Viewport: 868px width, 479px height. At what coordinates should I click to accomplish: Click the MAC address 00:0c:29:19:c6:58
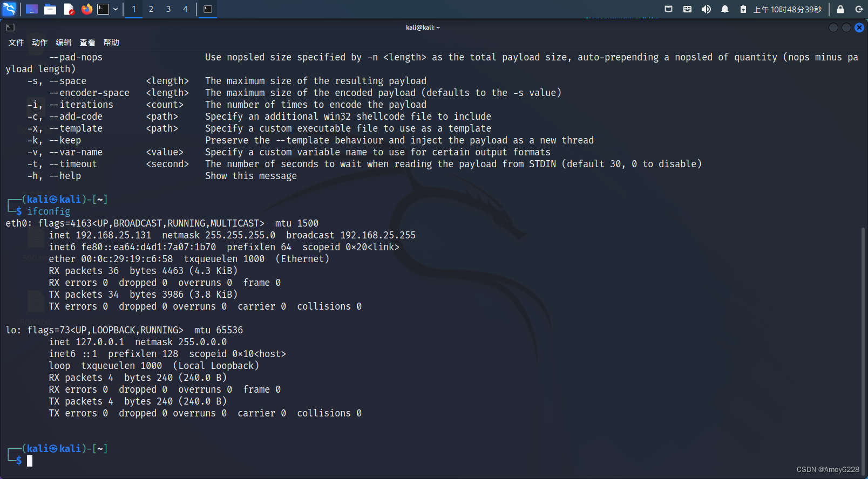tap(127, 259)
